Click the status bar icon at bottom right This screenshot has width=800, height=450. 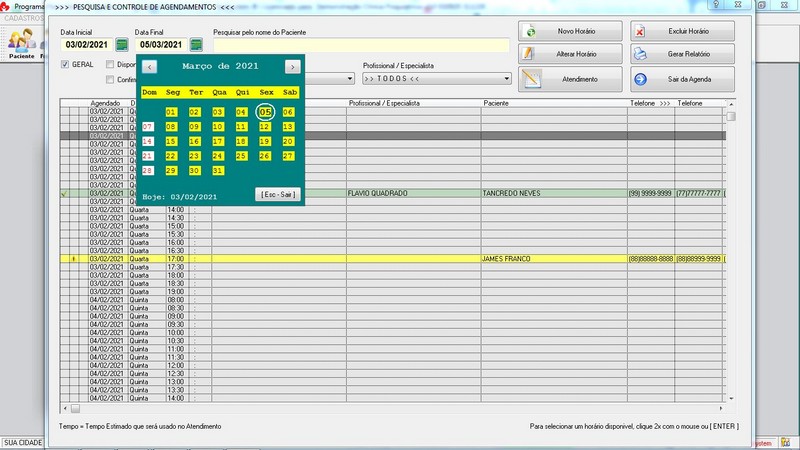pyautogui.click(x=786, y=442)
